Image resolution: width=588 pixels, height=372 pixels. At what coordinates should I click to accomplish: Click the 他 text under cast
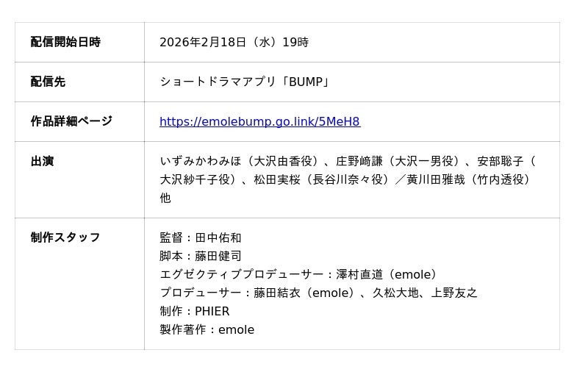pos(165,198)
